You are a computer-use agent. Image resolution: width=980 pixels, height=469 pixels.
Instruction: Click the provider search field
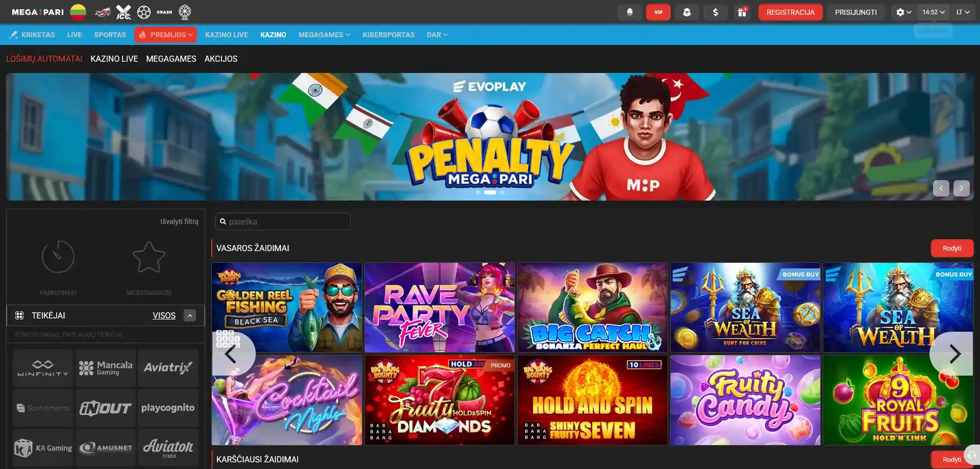click(106, 335)
